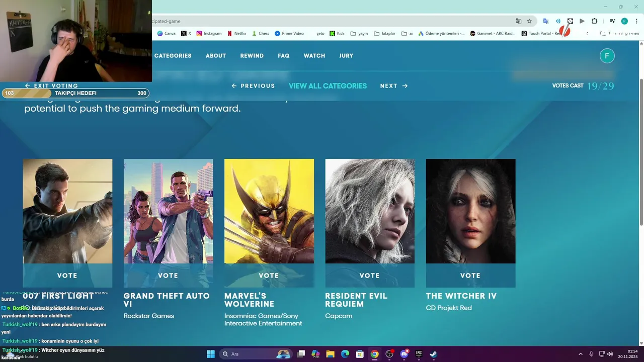Click the Takipçi Hedefi progress bar

click(75, 93)
